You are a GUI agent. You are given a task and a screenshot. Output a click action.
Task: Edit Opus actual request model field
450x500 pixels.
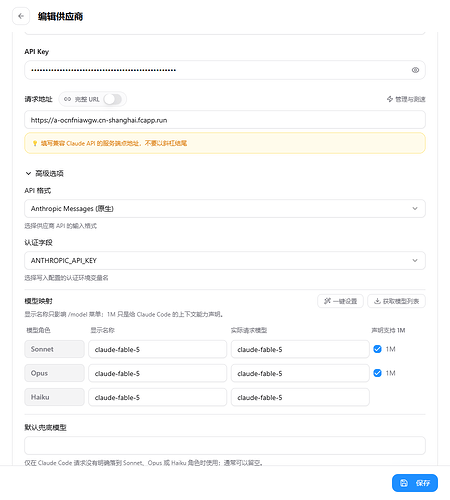pos(300,373)
